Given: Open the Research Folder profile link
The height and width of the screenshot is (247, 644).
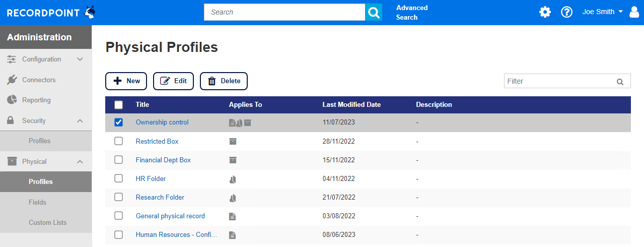Looking at the screenshot, I should (x=160, y=197).
